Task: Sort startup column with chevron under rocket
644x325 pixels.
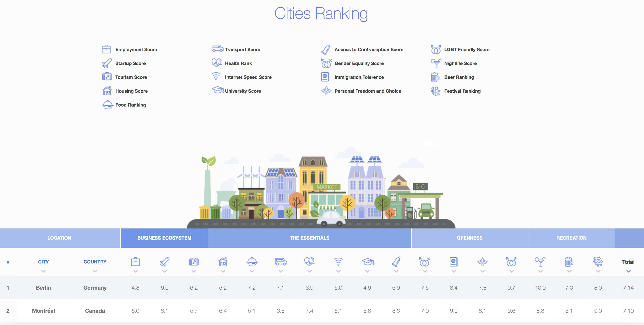Action: point(164,271)
